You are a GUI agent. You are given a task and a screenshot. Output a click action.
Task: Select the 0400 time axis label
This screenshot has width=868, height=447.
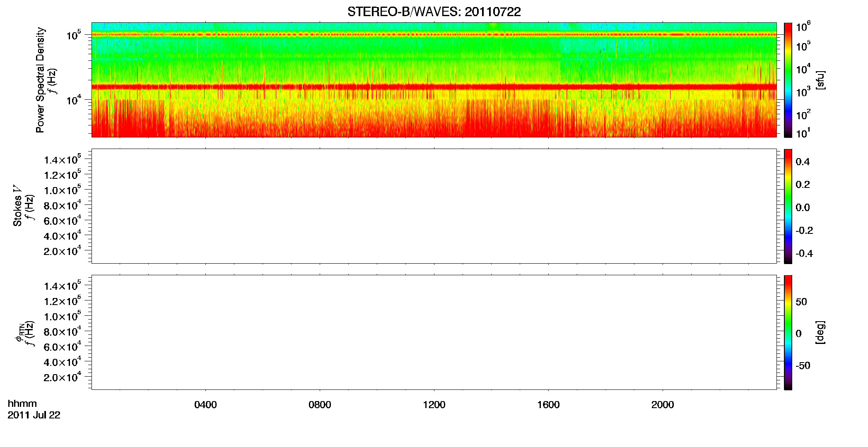click(205, 405)
